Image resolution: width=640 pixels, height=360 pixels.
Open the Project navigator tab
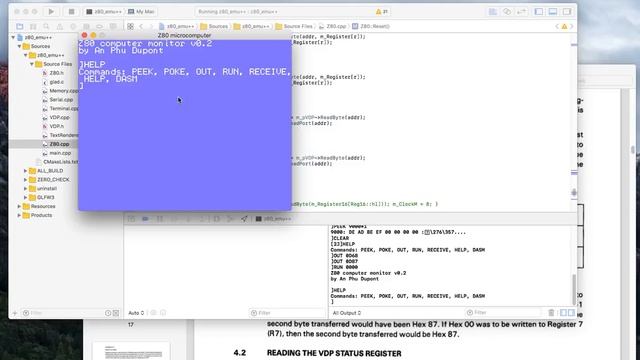pos(20,26)
